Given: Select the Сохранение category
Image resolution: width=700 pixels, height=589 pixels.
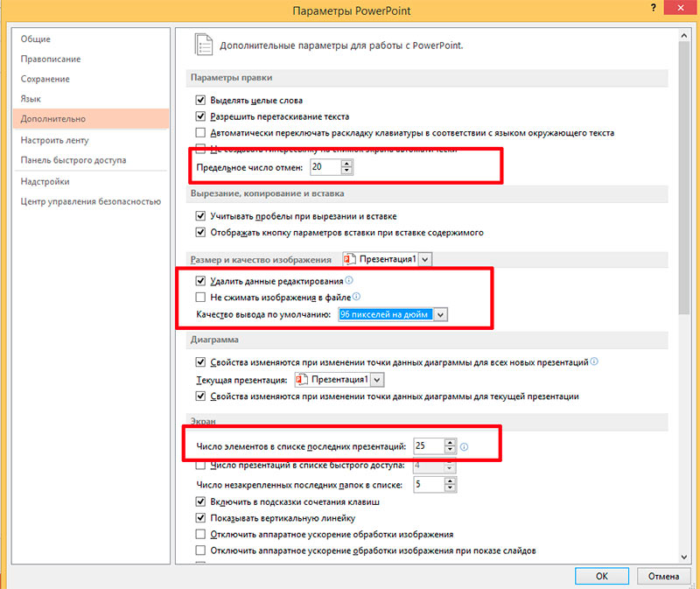Looking at the screenshot, I should (x=45, y=79).
